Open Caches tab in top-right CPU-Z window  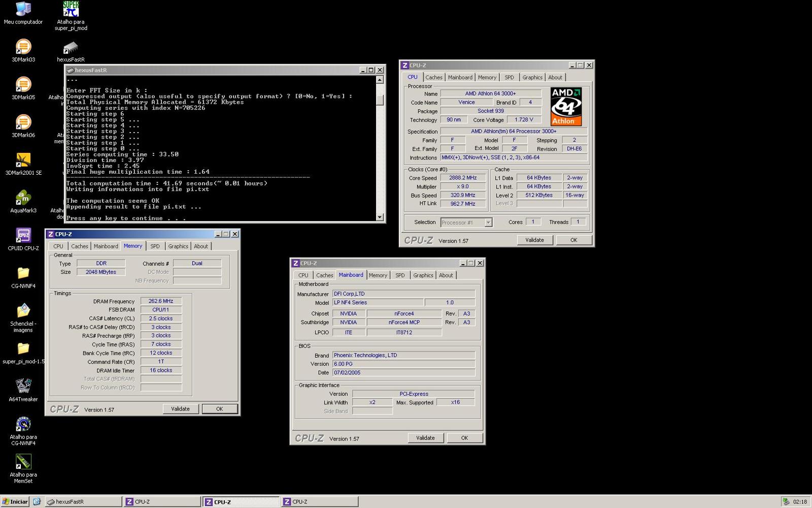point(434,77)
